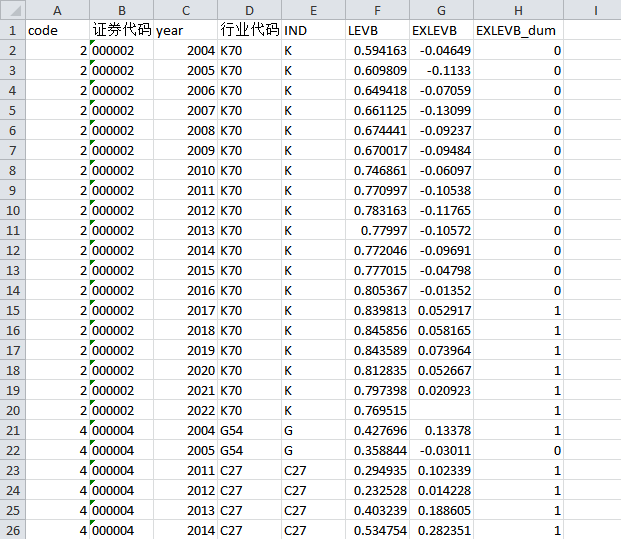
Task: Click the 'IND' header cell
Action: point(313,30)
